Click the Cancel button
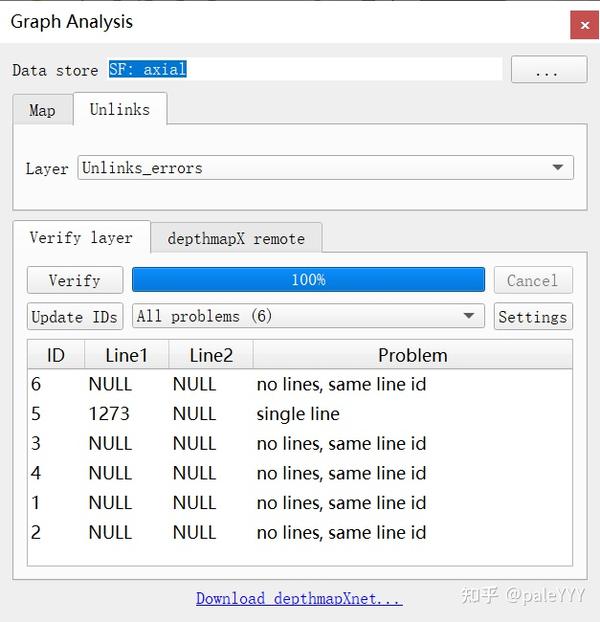The image size is (600, 622). pyautogui.click(x=532, y=281)
